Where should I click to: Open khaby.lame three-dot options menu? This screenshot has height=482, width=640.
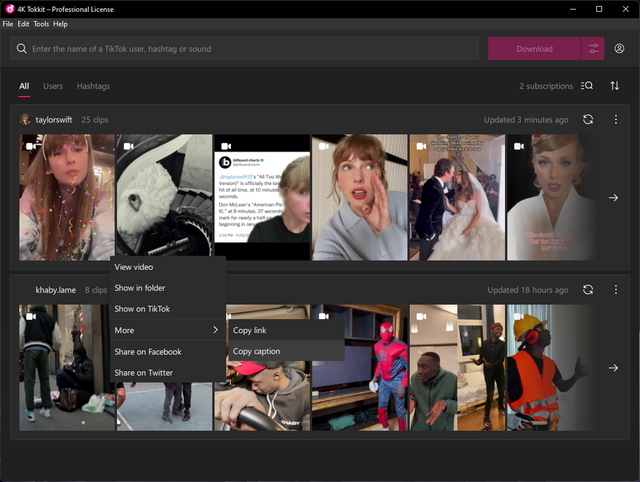pos(616,290)
